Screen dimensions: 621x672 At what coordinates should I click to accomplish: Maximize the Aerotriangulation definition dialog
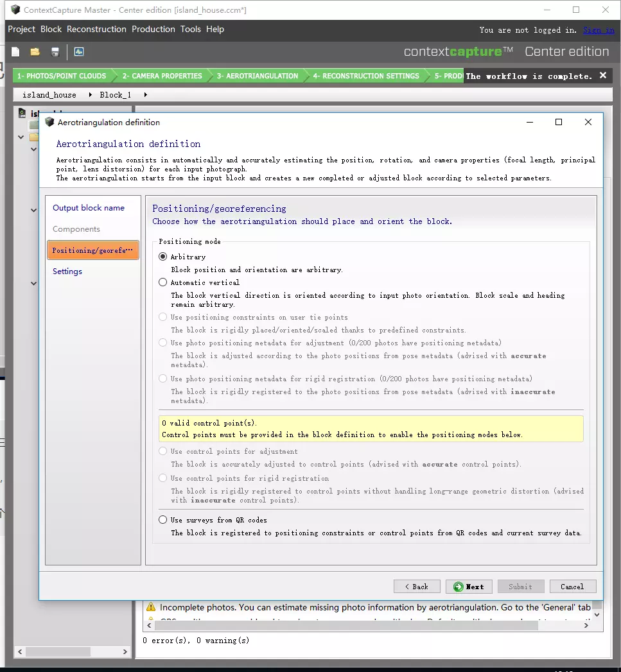558,122
